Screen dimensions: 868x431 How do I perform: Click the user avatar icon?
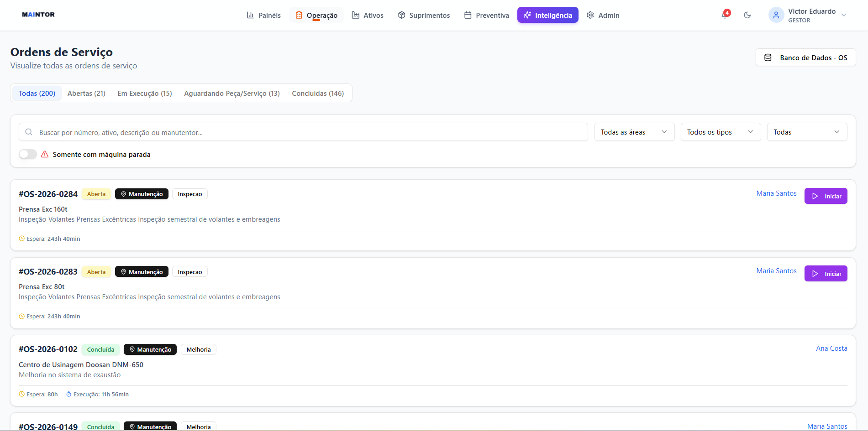point(776,15)
